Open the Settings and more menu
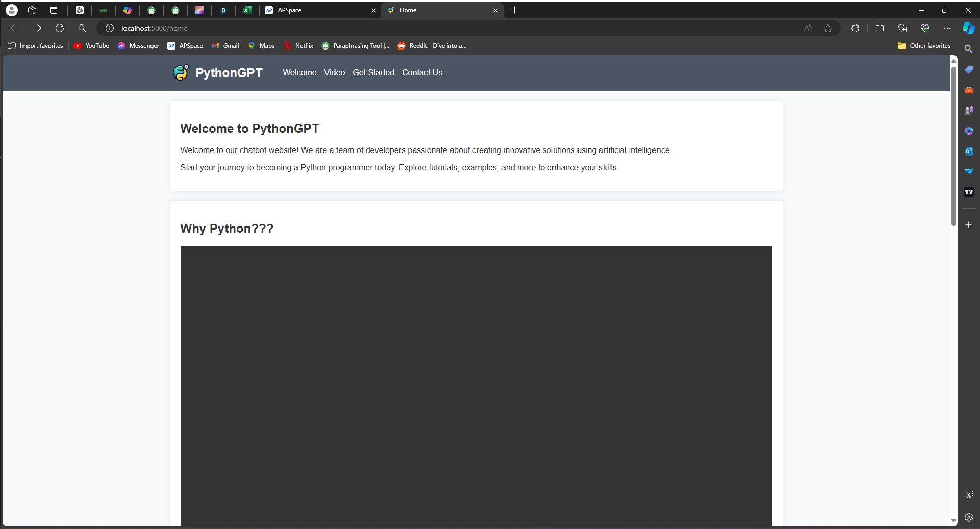 pos(947,28)
